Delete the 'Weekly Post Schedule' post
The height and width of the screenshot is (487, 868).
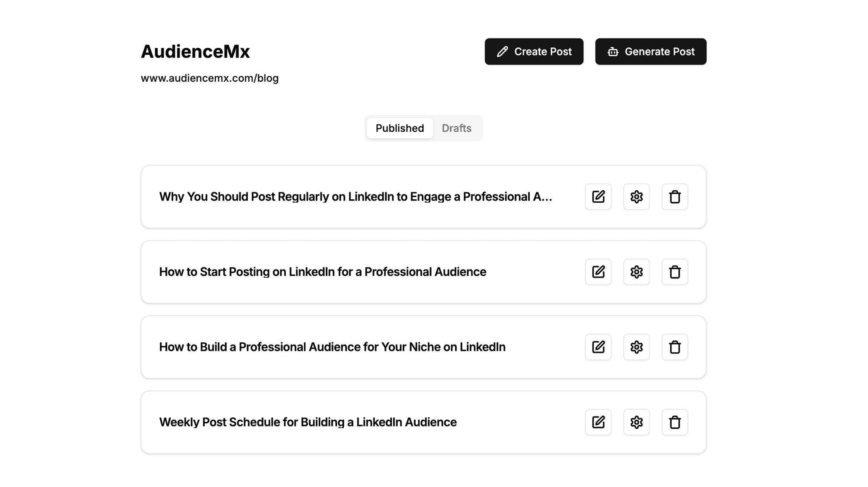(675, 422)
